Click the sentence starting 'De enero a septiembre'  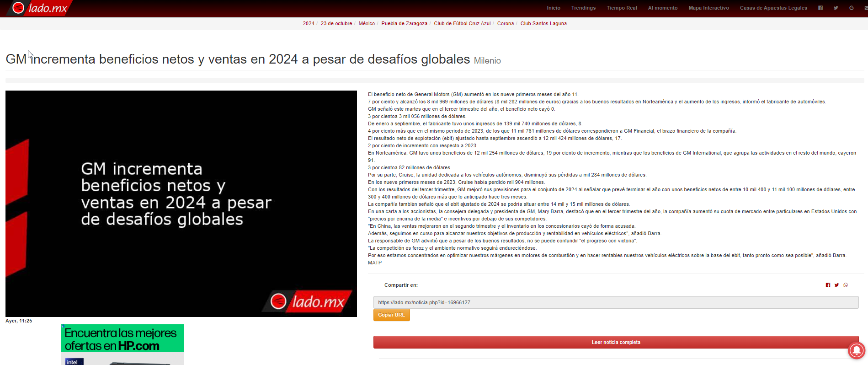click(x=475, y=123)
